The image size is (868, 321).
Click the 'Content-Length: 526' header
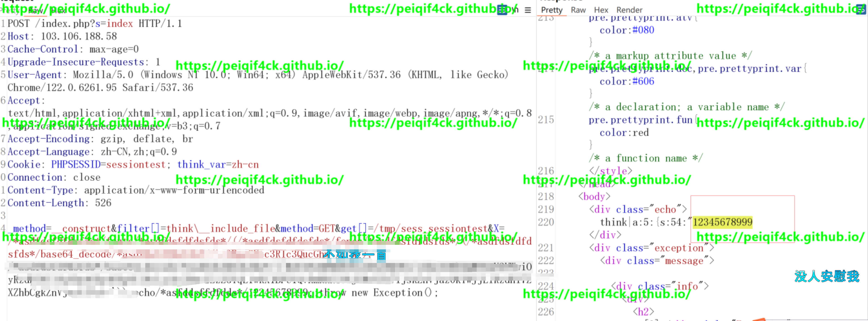tap(59, 203)
